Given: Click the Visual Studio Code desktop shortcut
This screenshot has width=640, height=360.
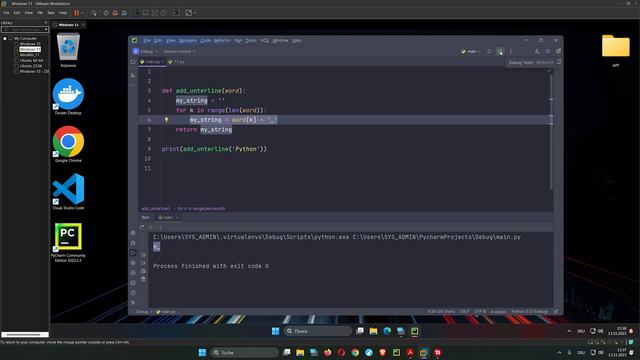Looking at the screenshot, I should coord(68,191).
